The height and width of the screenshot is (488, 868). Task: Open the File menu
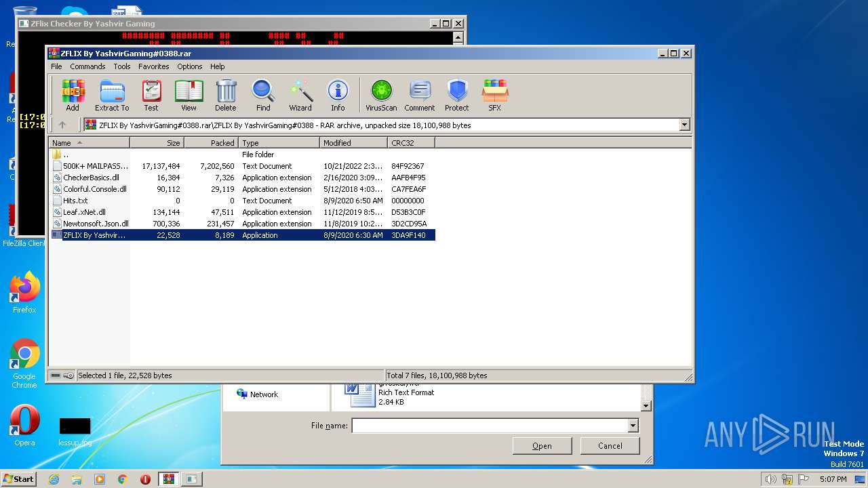pyautogui.click(x=56, y=66)
